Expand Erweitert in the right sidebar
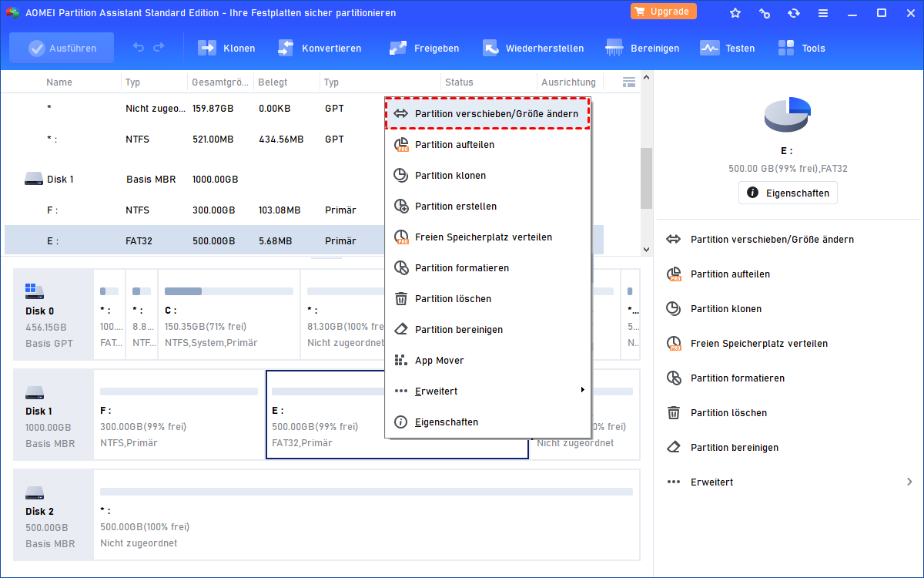The image size is (924, 578). 711,482
